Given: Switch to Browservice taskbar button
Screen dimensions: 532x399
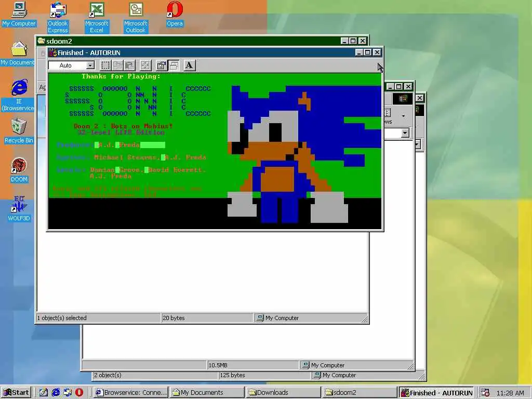Looking at the screenshot, I should (130, 393).
